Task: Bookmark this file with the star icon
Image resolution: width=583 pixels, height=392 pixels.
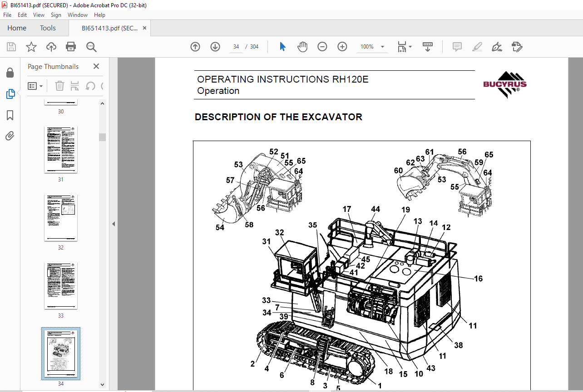Action: (x=31, y=47)
